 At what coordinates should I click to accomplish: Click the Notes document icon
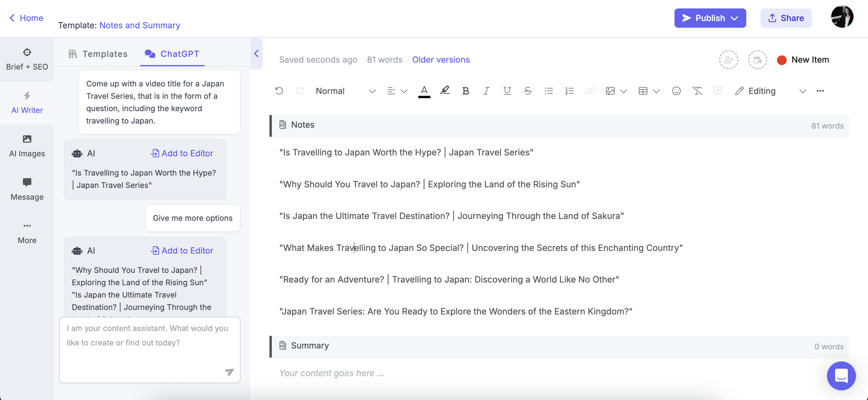click(283, 125)
